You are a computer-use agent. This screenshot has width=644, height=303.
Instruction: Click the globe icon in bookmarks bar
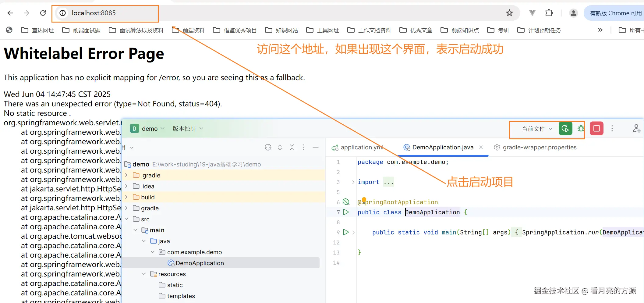click(x=9, y=30)
